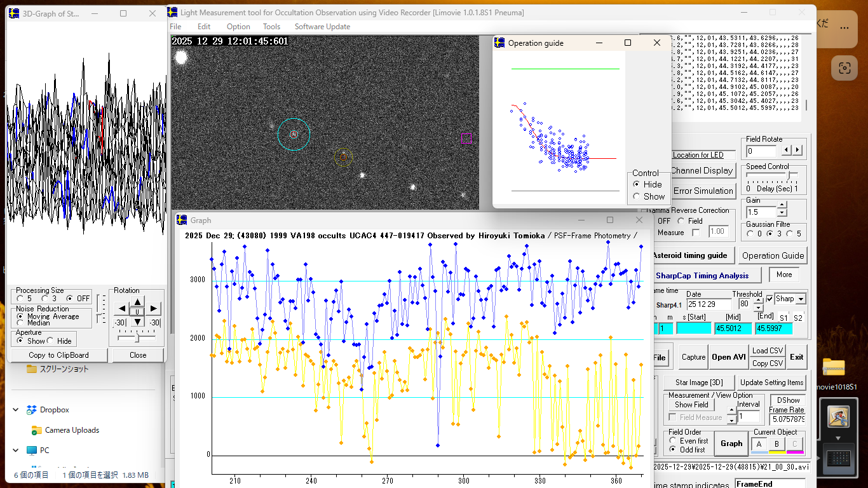Click the rotate down arrow in Rotation panel

[138, 322]
